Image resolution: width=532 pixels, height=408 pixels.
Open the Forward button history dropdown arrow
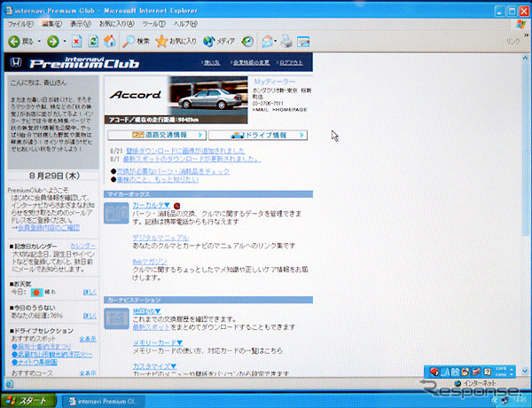point(65,42)
